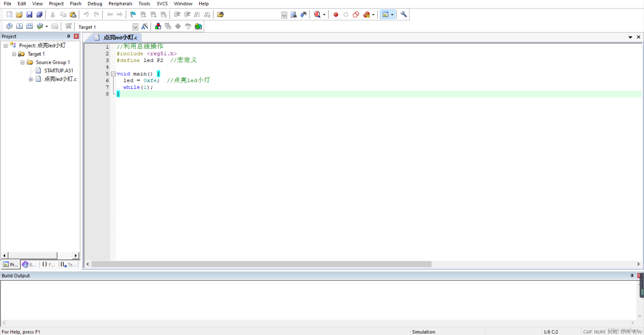
Task: Open the window layout dropdown arrow
Action: tap(392, 15)
